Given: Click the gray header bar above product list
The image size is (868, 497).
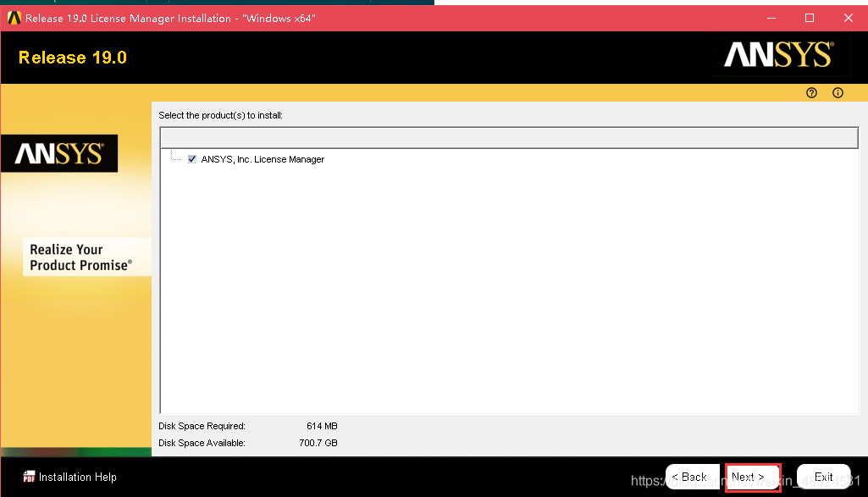Looking at the screenshot, I should 508,138.
